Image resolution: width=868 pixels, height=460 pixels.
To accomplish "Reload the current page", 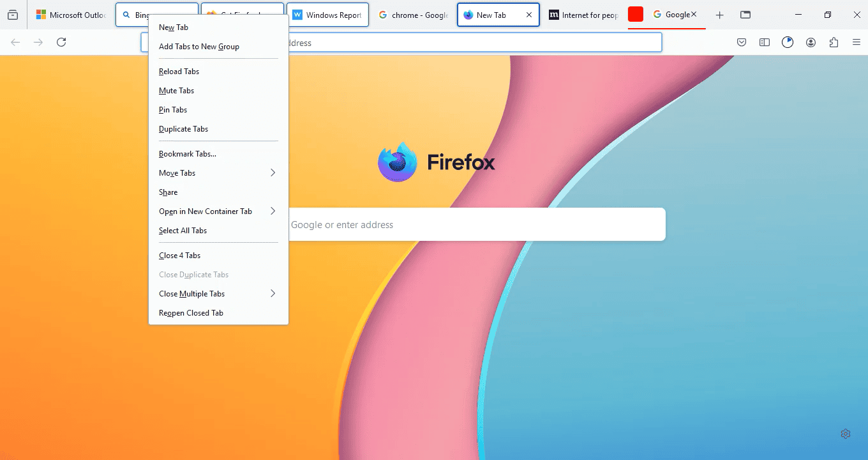I will [61, 42].
